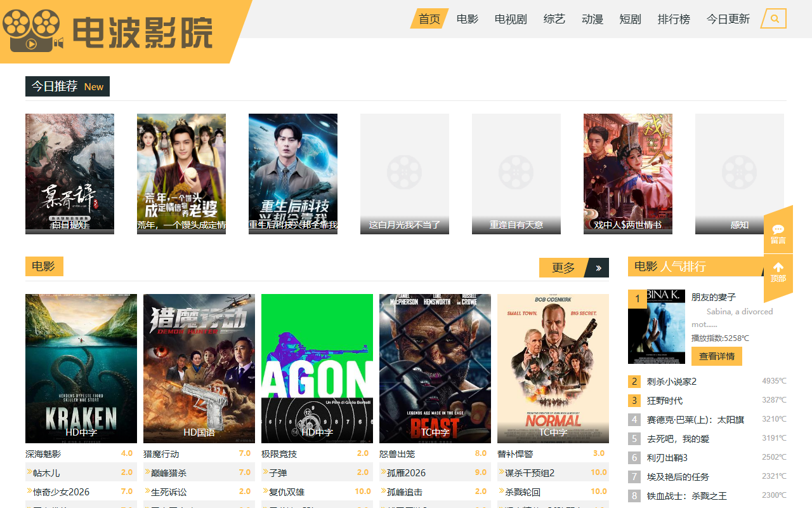Image resolution: width=812 pixels, height=508 pixels.
Task: Open the AGON 极限竞技 green poster
Action: pyautogui.click(x=317, y=368)
